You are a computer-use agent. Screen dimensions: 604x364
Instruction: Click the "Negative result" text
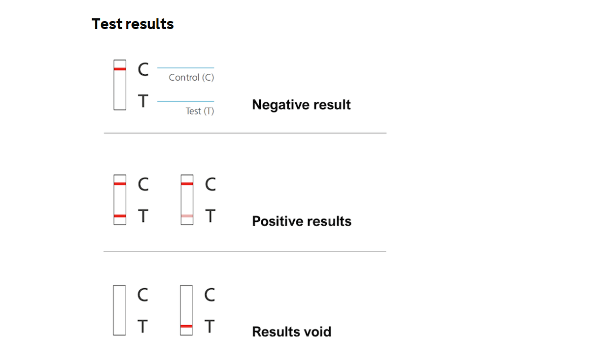coord(301,105)
